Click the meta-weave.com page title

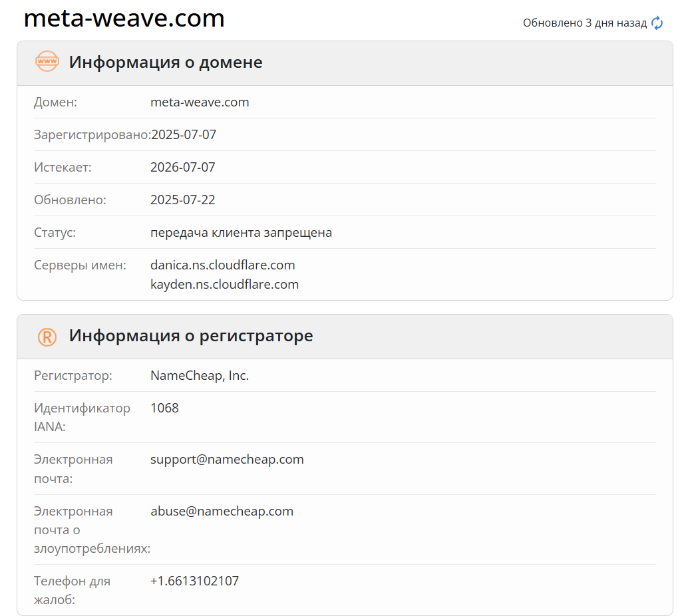tap(124, 18)
